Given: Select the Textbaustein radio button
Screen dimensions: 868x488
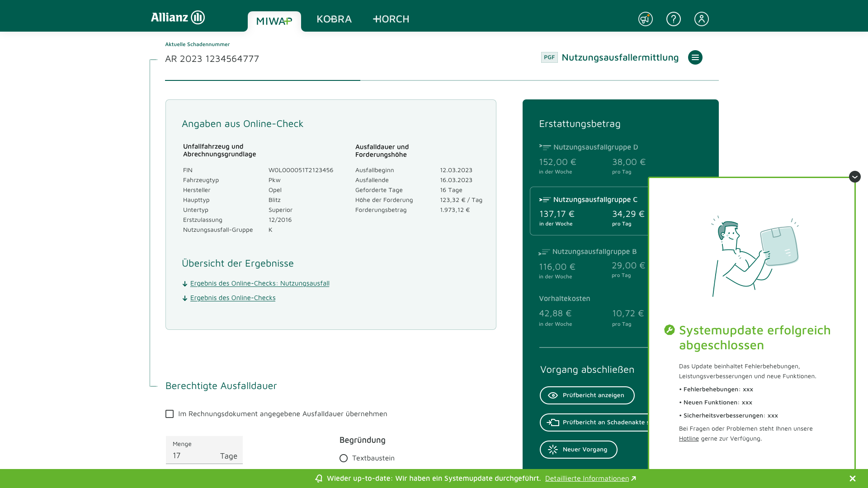Looking at the screenshot, I should click(x=344, y=458).
